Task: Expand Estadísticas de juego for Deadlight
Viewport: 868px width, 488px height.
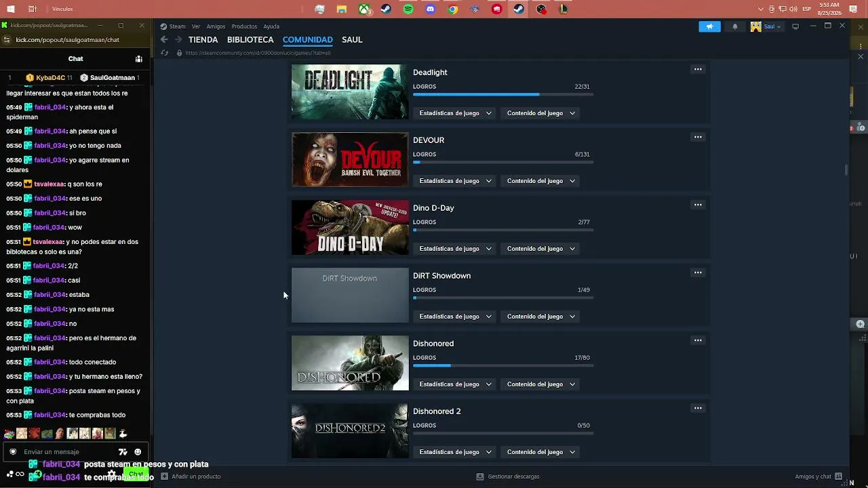Action: [x=455, y=113]
